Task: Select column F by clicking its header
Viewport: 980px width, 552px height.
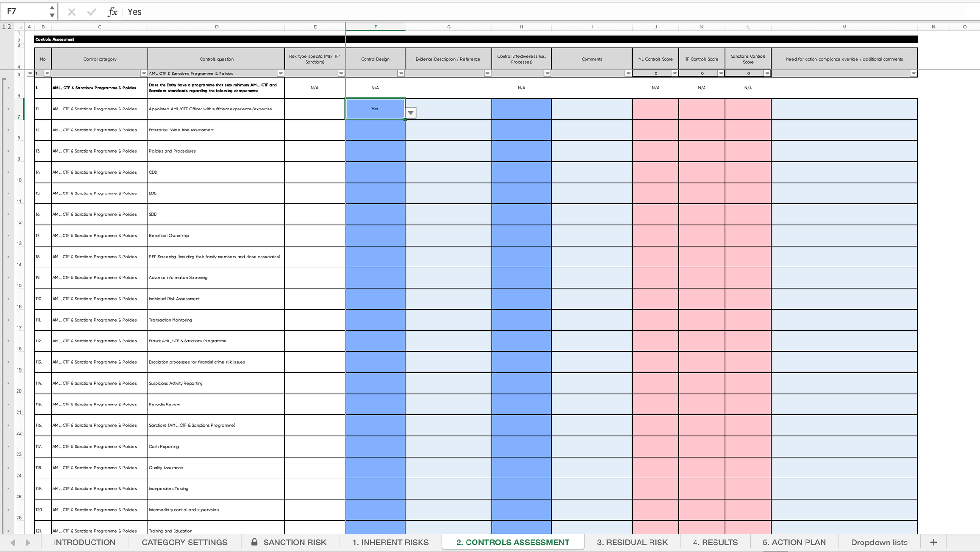Action: pos(375,27)
